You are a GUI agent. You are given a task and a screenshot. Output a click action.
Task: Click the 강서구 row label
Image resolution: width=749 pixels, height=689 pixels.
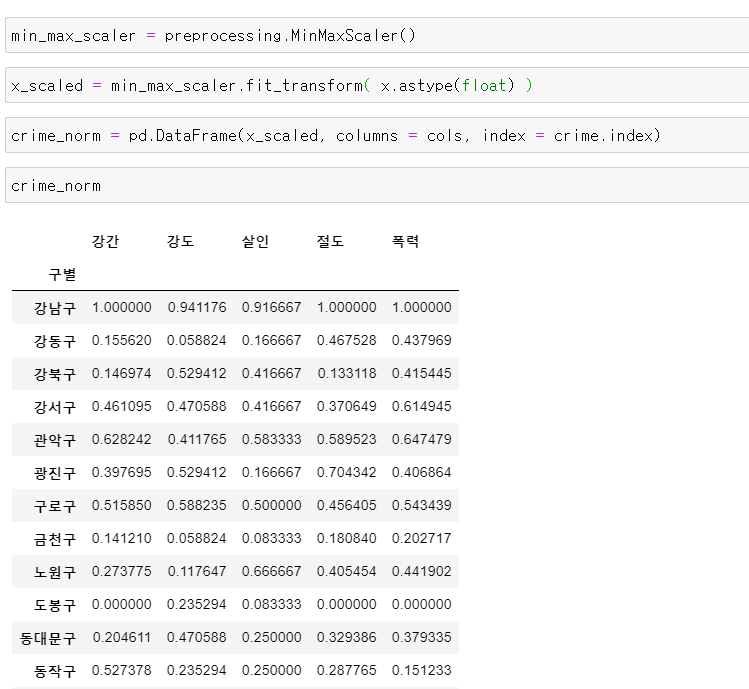point(55,407)
